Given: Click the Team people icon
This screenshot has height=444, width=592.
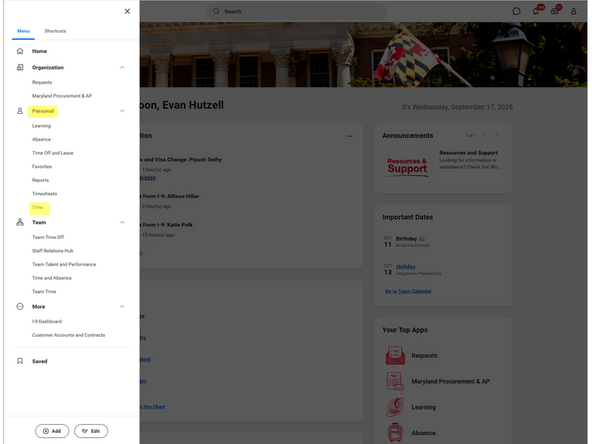Looking at the screenshot, I should click(x=20, y=222).
